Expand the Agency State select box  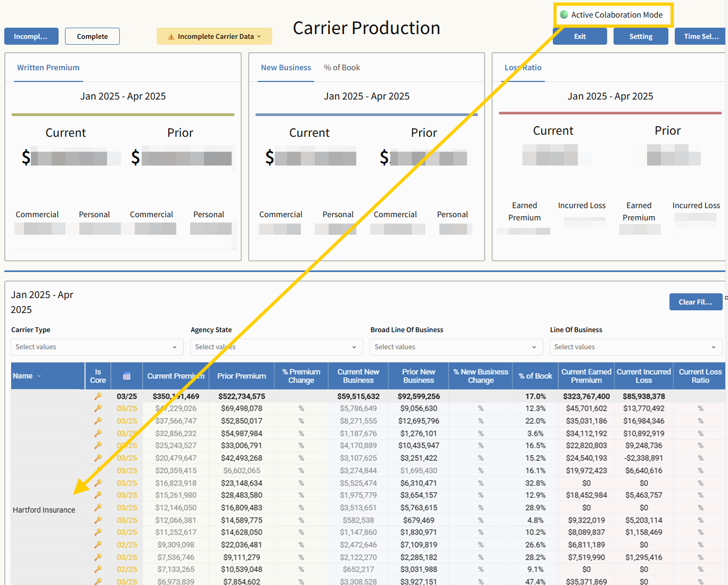276,347
